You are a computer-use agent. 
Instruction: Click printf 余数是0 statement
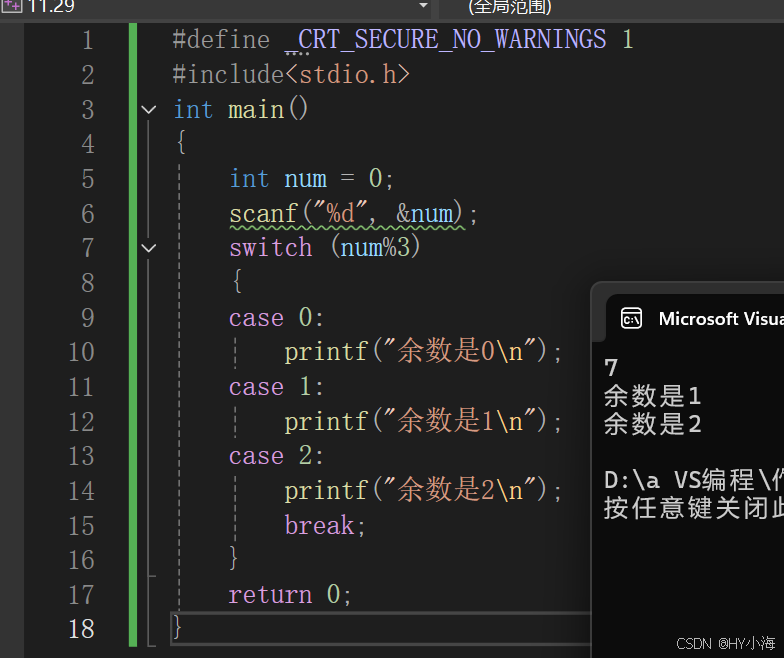(x=423, y=351)
